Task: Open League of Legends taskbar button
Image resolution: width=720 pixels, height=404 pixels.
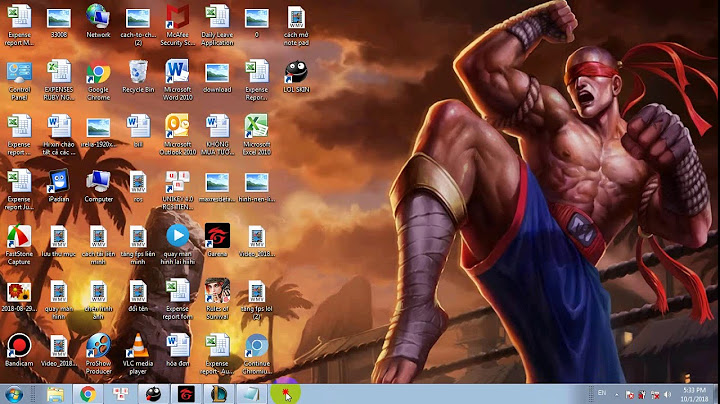Action: [x=219, y=394]
